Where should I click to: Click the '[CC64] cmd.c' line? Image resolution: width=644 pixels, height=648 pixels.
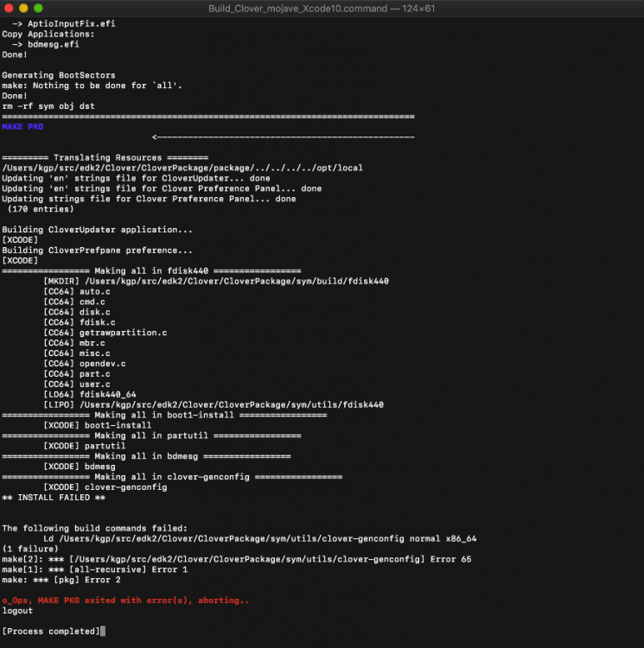(x=74, y=302)
